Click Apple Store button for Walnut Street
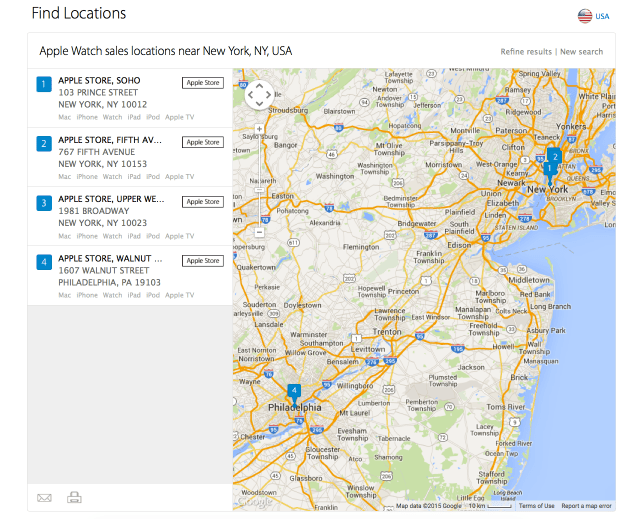640x519 pixels. 203,261
